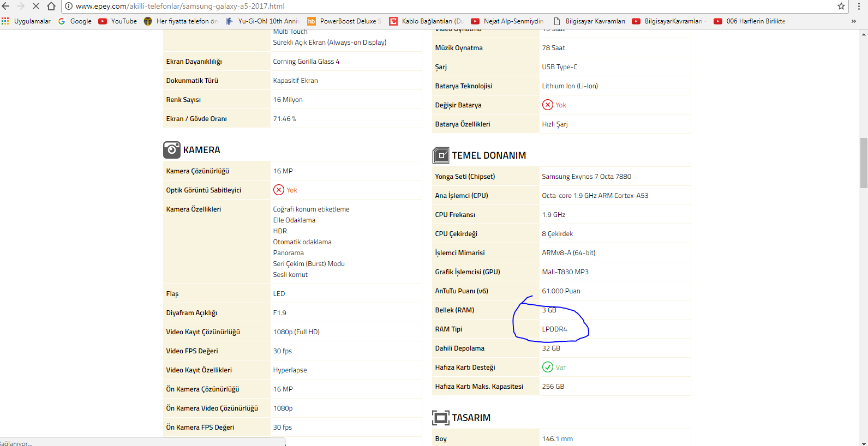This screenshot has height=446, width=868.
Task: Click the browser forward arrow
Action: pyautogui.click(x=21, y=6)
